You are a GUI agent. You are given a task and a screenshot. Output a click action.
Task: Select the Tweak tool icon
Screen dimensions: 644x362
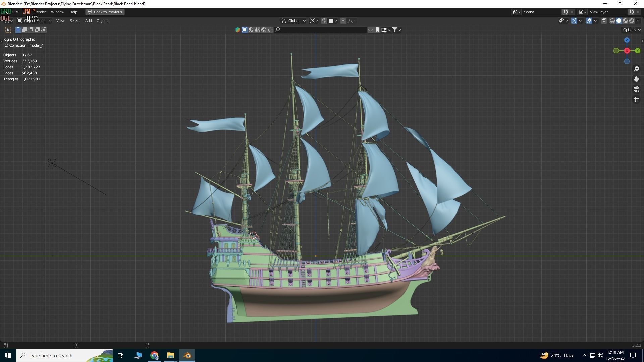pos(8,30)
